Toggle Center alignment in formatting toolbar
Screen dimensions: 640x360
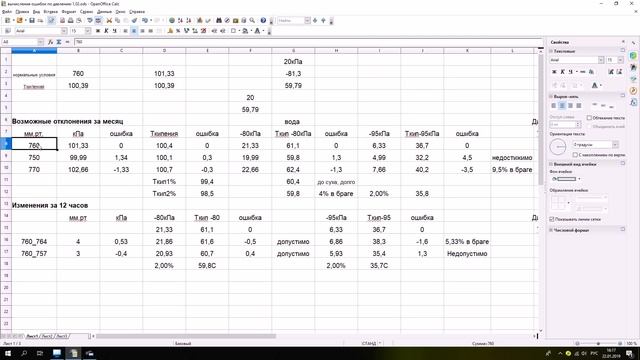(134, 31)
